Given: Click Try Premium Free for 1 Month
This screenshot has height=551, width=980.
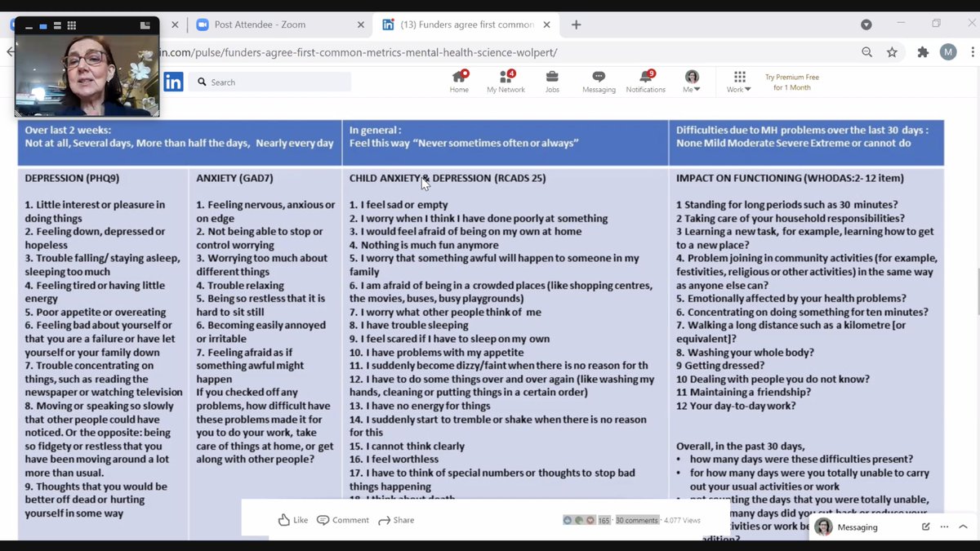Looking at the screenshot, I should coord(792,82).
